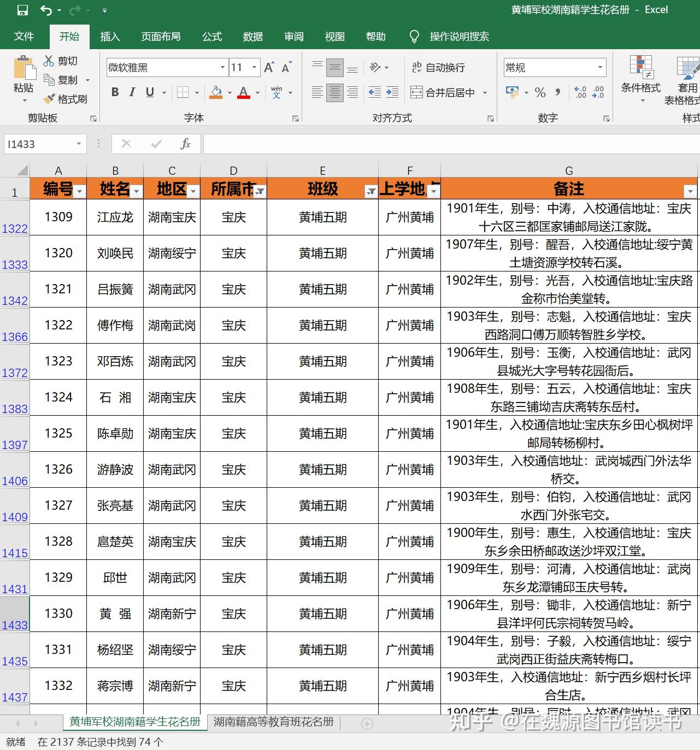Open the fill color dropdown arrow
Image resolution: width=700 pixels, height=750 pixels.
(230, 93)
